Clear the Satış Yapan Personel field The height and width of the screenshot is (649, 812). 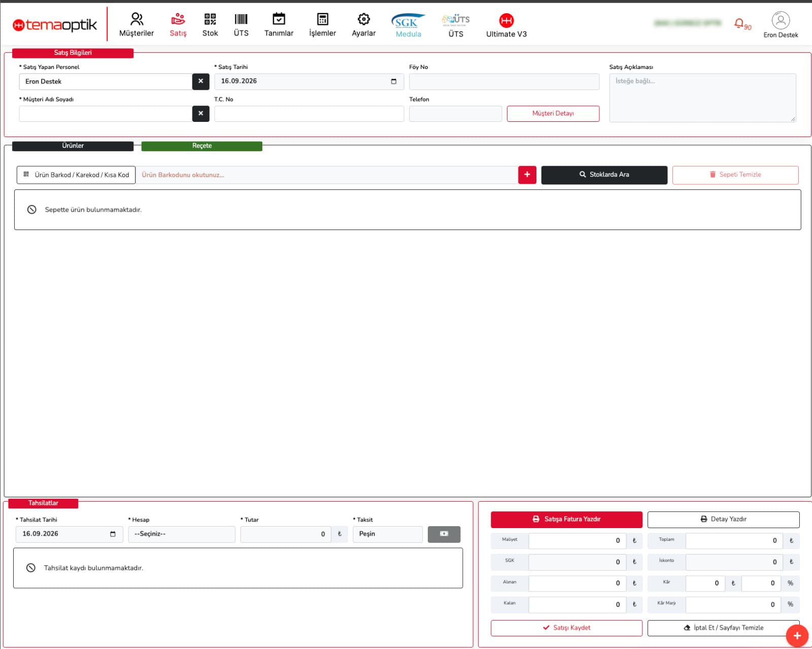point(201,81)
